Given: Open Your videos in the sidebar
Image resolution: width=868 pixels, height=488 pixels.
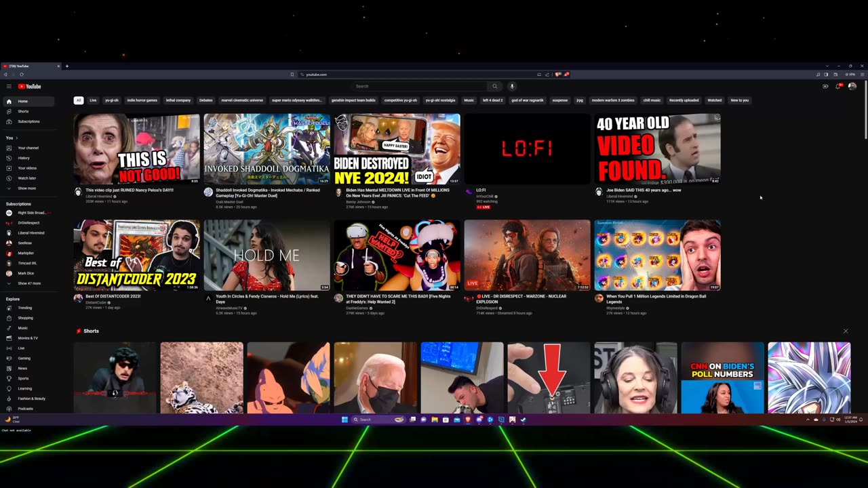Looking at the screenshot, I should [x=29, y=168].
